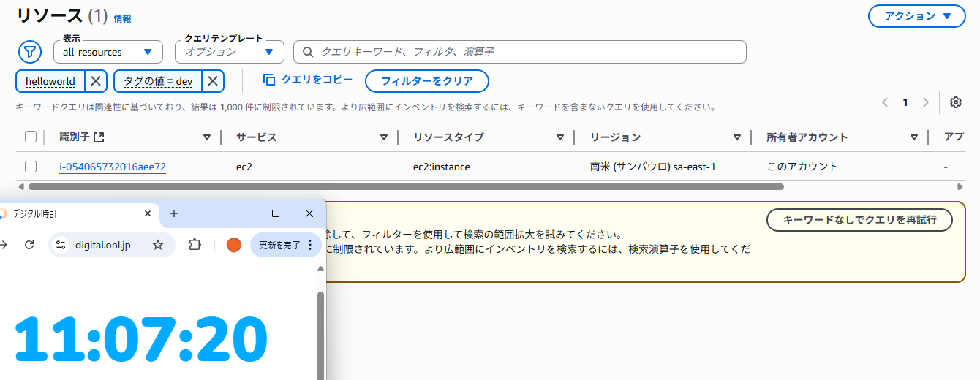Reload the デジタル時計 page

click(x=29, y=245)
